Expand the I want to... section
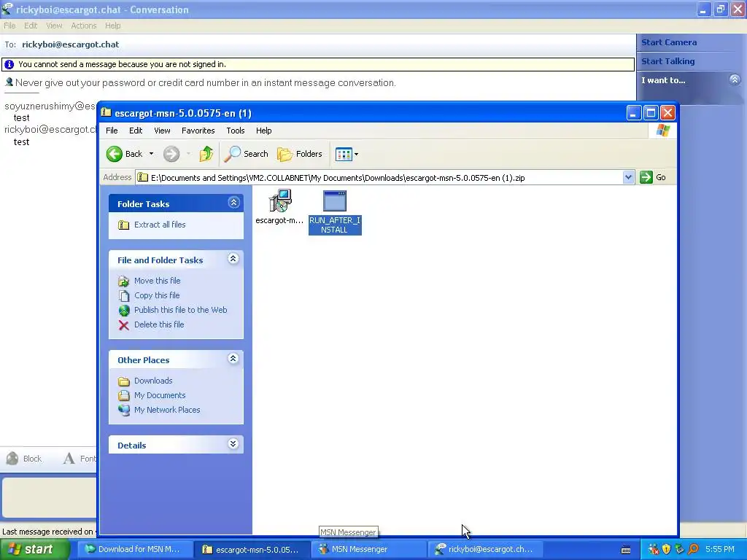Image resolution: width=747 pixels, height=560 pixels. (x=735, y=79)
